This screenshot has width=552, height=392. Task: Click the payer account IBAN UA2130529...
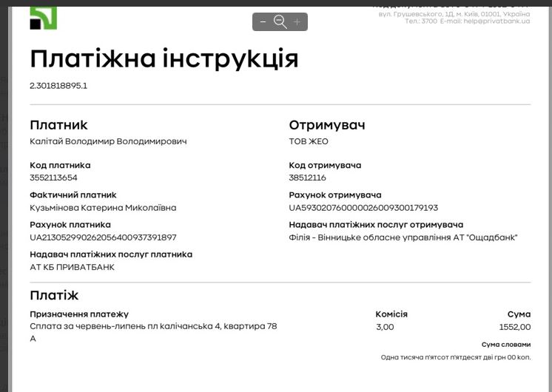click(103, 237)
